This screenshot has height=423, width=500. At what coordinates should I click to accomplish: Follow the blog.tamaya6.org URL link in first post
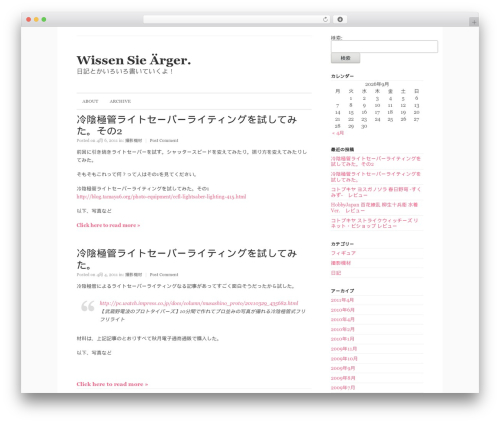pyautogui.click(x=161, y=197)
